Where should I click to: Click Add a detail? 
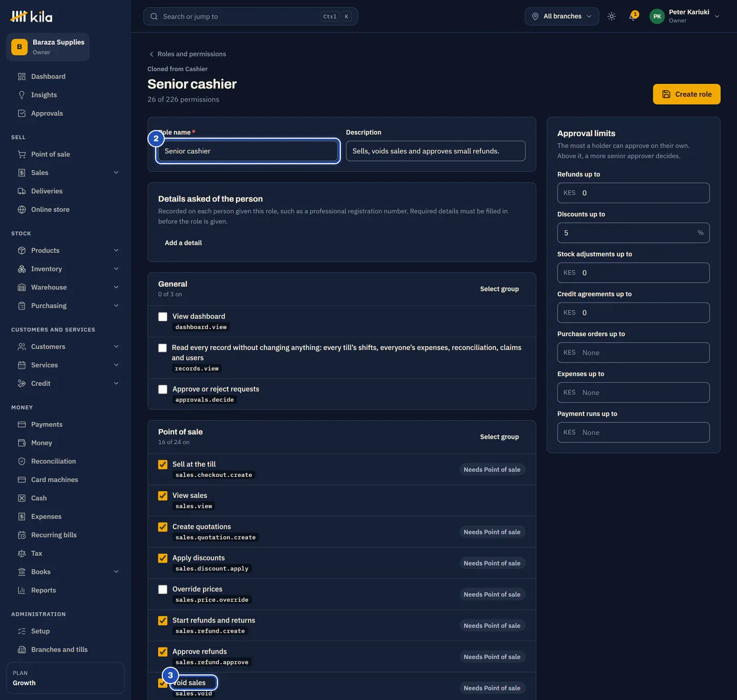click(183, 243)
